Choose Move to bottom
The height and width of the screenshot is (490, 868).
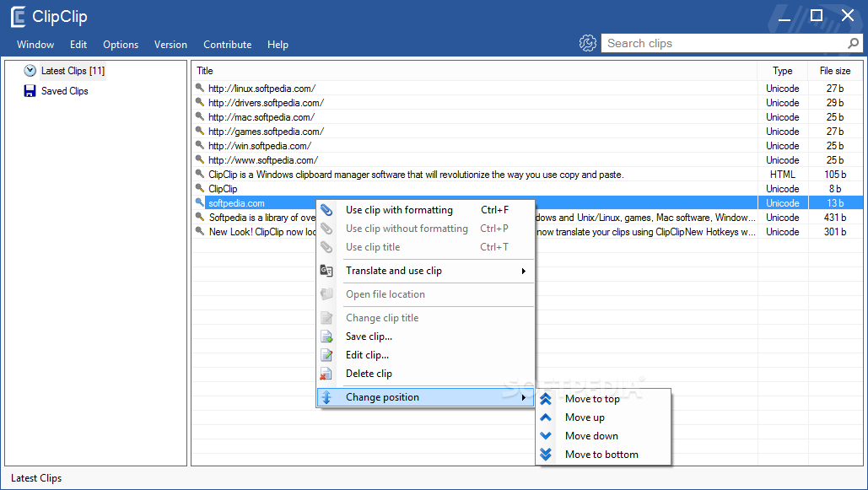pyautogui.click(x=603, y=455)
